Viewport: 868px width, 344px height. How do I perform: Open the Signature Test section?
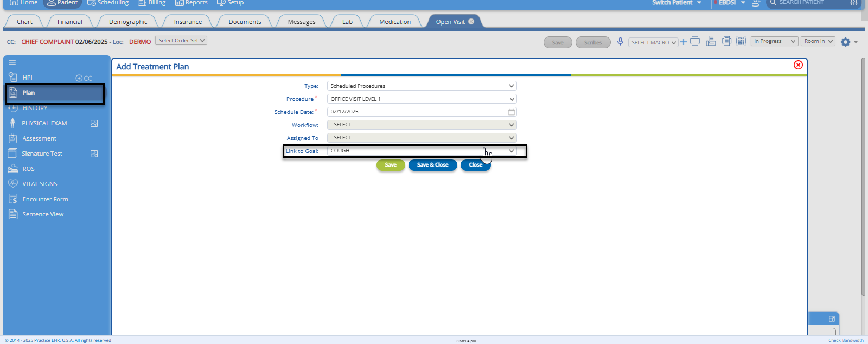tap(42, 154)
